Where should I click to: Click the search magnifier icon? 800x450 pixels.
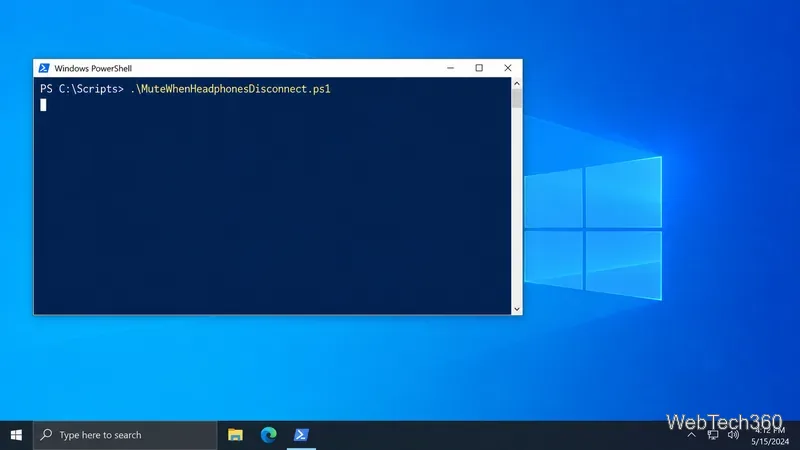tap(46, 435)
